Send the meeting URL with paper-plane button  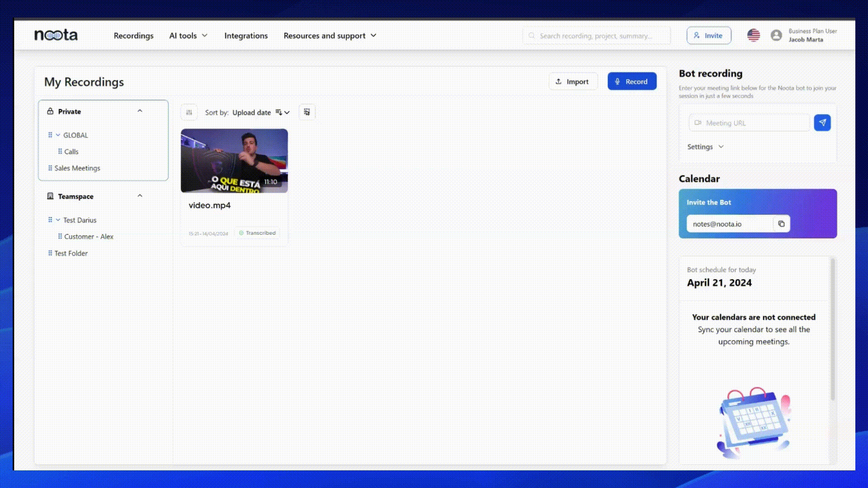[x=822, y=123]
